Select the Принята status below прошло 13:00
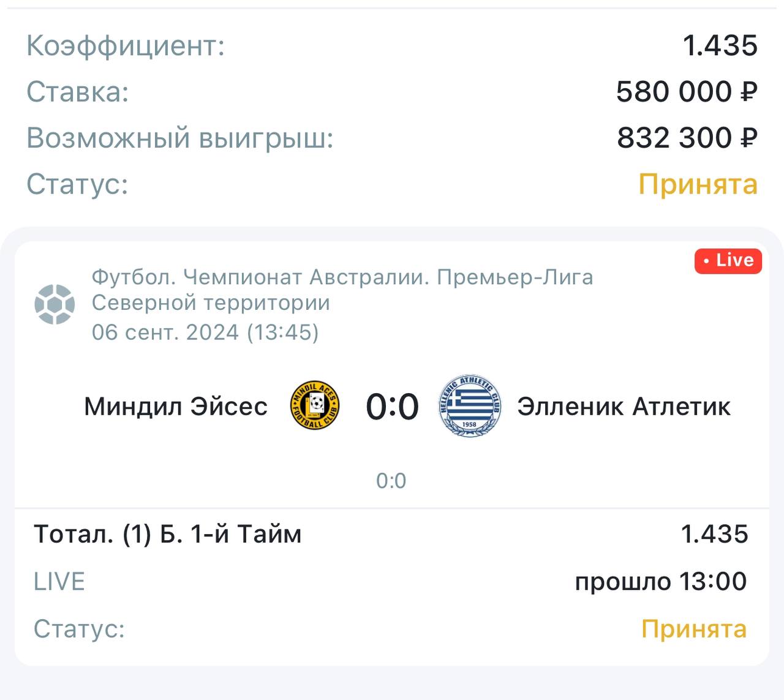This screenshot has height=700, width=784. pyautogui.click(x=693, y=629)
